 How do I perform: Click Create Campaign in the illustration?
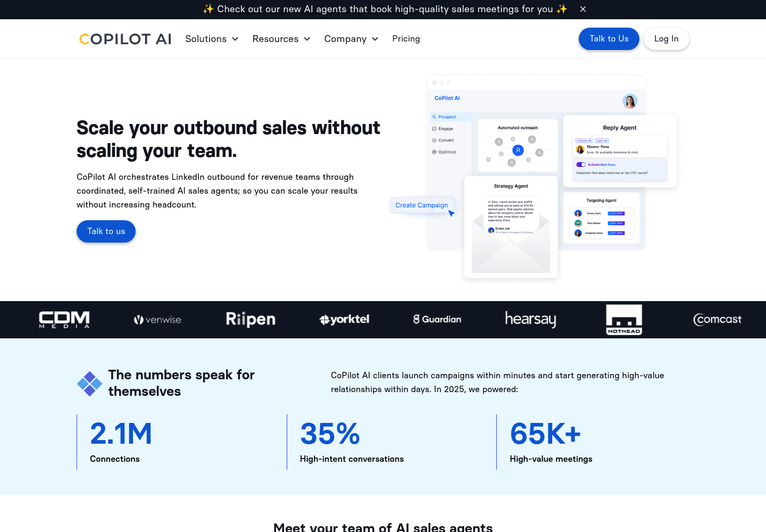422,205
